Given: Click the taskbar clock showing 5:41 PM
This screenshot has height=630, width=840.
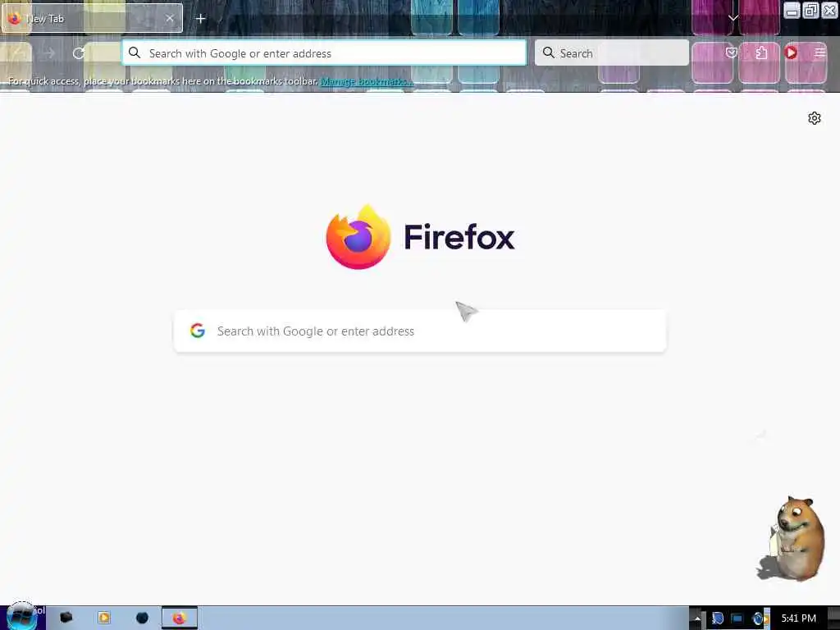Looking at the screenshot, I should 798,619.
